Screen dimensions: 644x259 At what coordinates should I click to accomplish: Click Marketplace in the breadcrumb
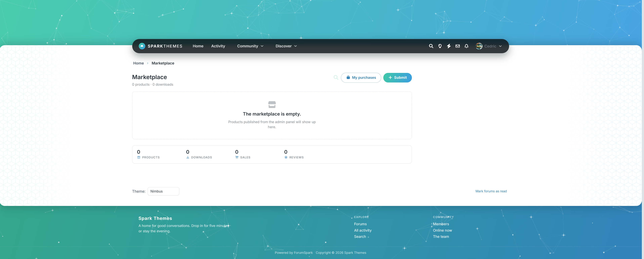tap(163, 63)
